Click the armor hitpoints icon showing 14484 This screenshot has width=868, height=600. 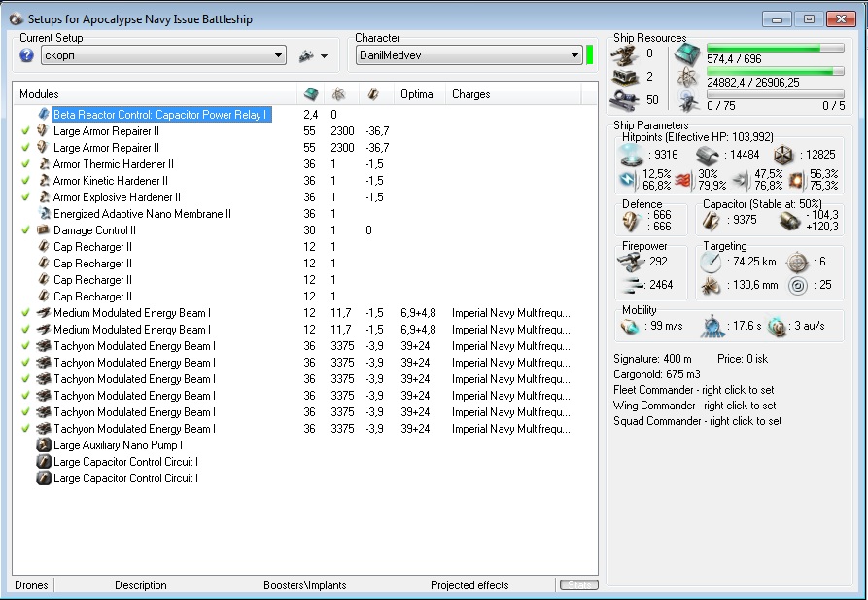click(x=708, y=156)
